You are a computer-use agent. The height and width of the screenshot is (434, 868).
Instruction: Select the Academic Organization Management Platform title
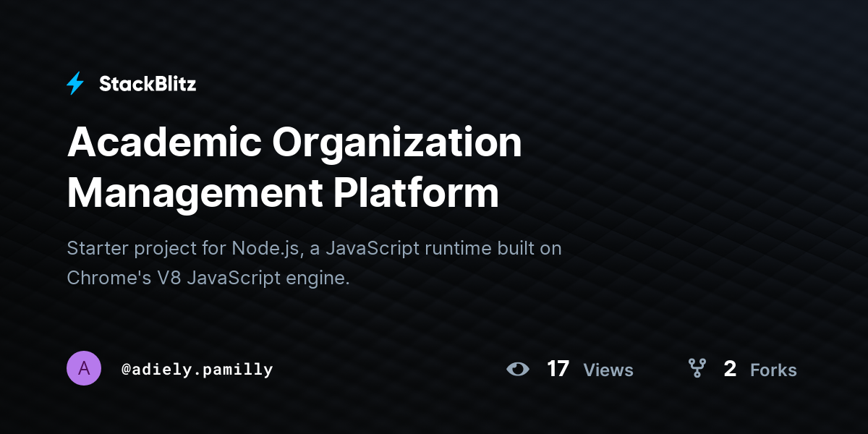(294, 168)
